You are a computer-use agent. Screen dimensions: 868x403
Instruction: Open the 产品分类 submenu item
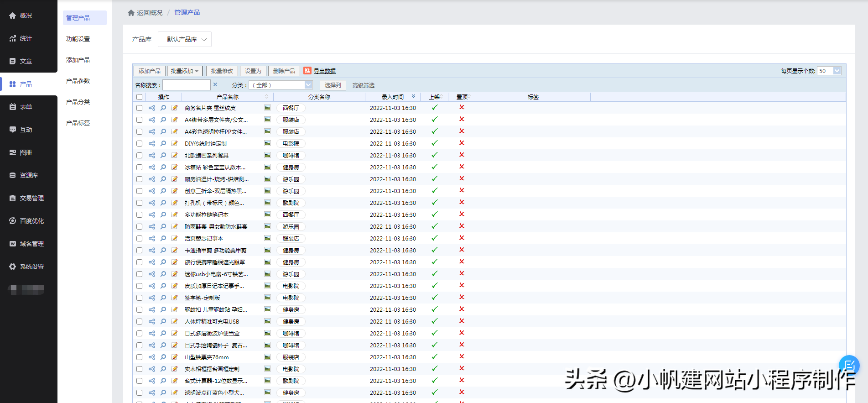78,102
